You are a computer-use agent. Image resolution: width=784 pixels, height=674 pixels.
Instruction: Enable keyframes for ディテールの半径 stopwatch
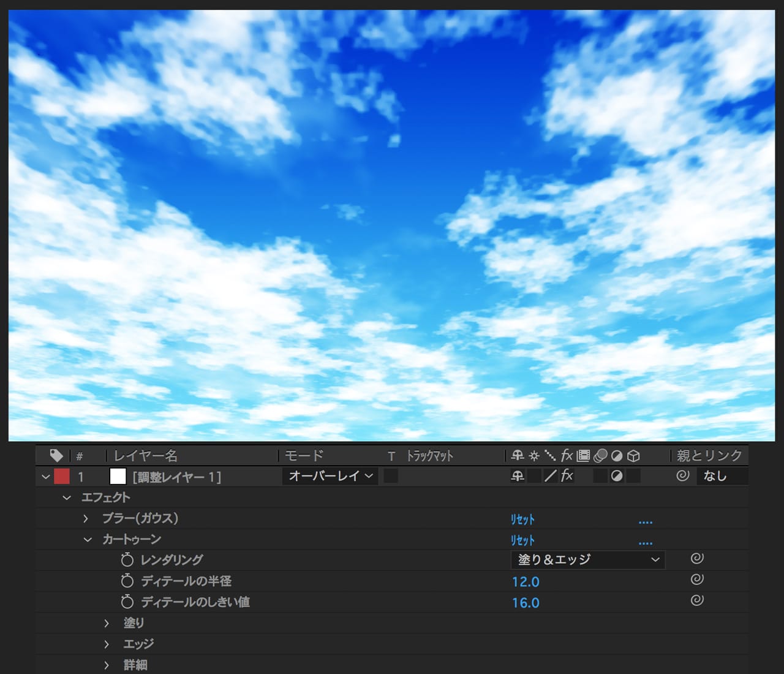tap(127, 580)
